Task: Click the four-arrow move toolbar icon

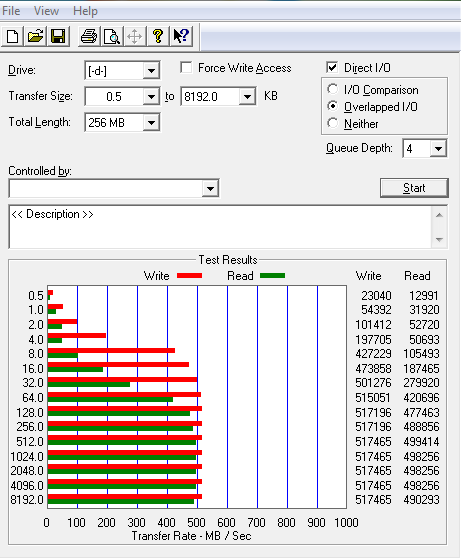Action: pos(135,36)
